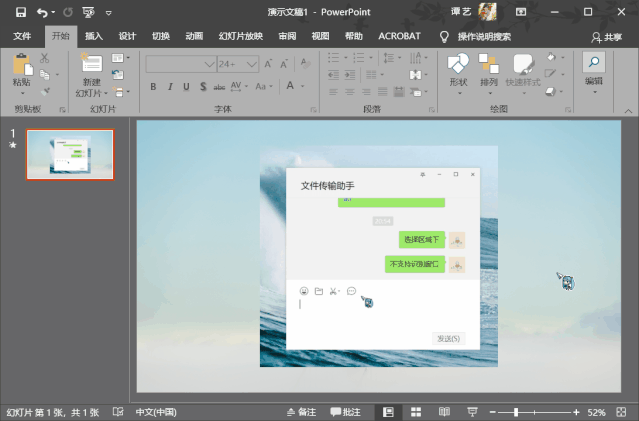Collapse the ribbon with the chevron
The height and width of the screenshot is (421, 639).
point(628,111)
